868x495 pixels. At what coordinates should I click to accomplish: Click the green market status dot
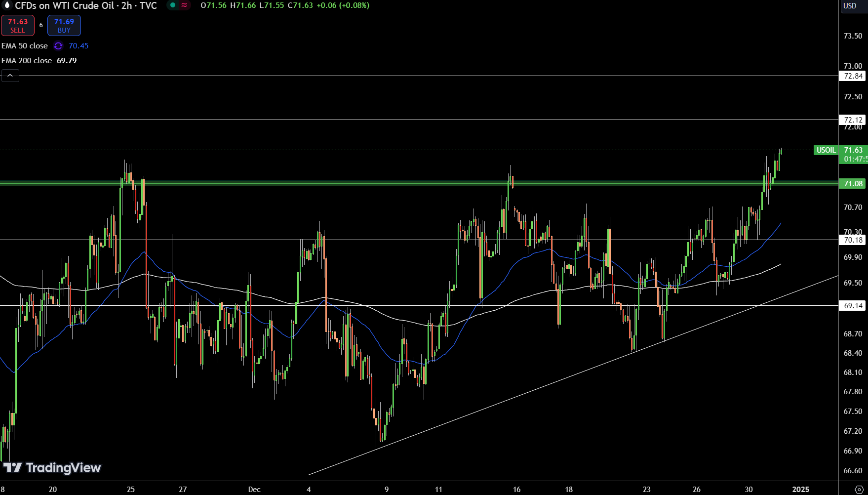click(173, 5)
